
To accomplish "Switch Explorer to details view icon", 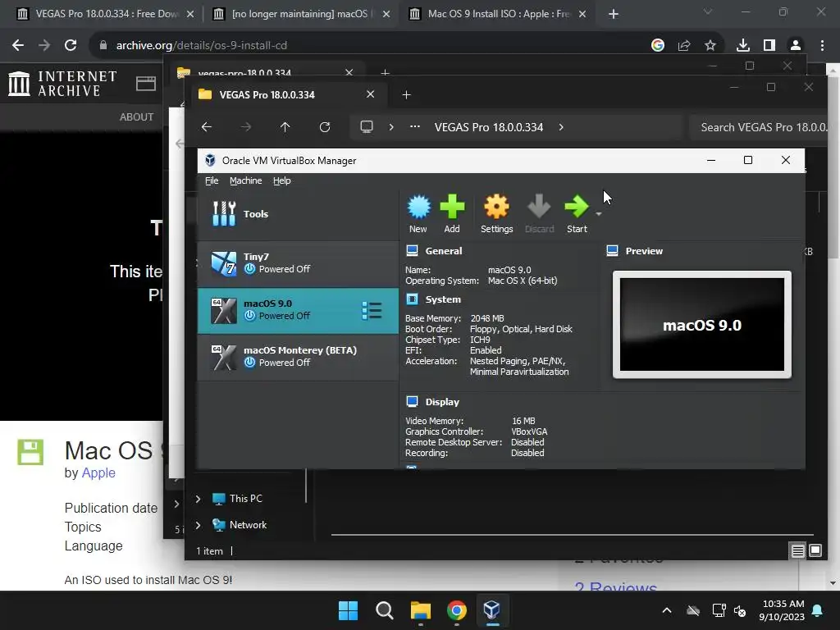I will point(797,550).
